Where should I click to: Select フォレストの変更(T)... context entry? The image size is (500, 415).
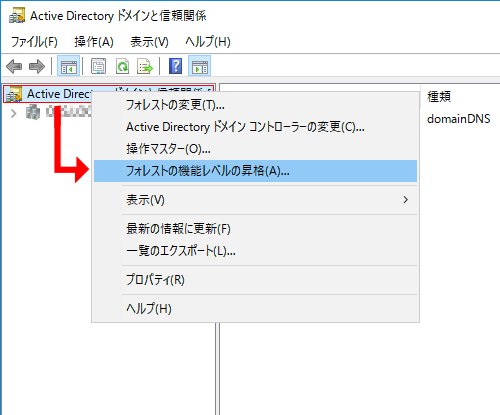point(255,105)
